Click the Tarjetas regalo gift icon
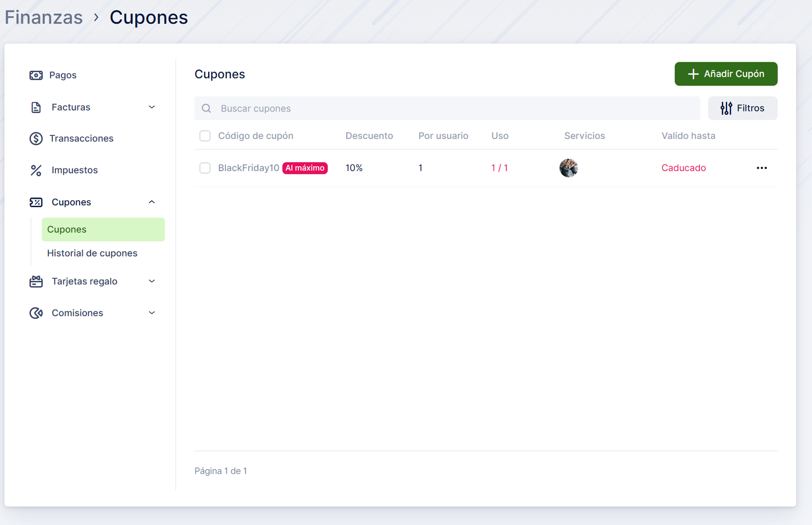812x525 pixels. 36,282
